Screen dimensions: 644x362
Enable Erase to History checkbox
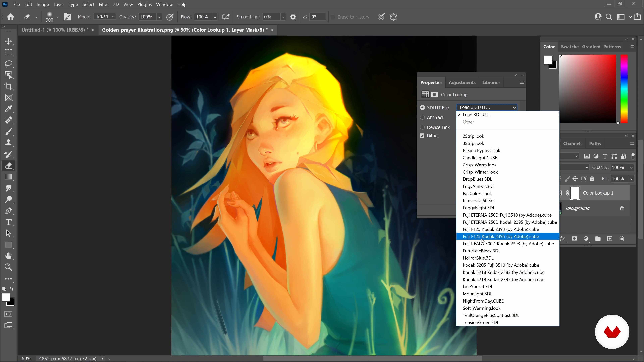(333, 17)
